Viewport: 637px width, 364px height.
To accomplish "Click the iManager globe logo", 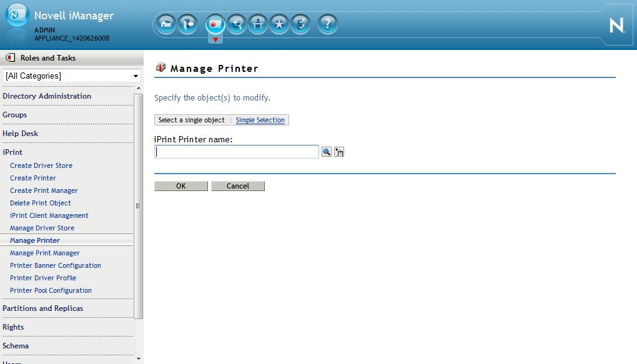I will coord(17,16).
